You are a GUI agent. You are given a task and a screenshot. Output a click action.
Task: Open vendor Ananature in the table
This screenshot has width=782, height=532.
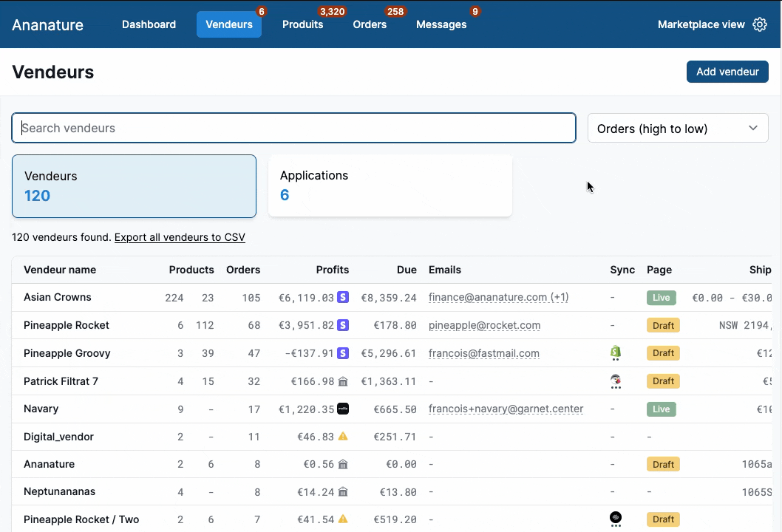[49, 464]
